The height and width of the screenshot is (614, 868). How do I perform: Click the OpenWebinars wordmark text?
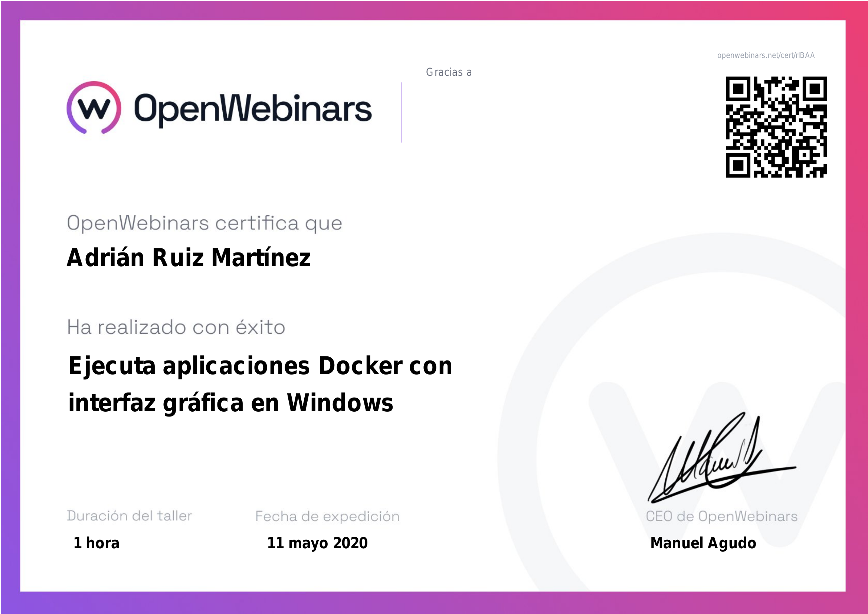tap(253, 110)
